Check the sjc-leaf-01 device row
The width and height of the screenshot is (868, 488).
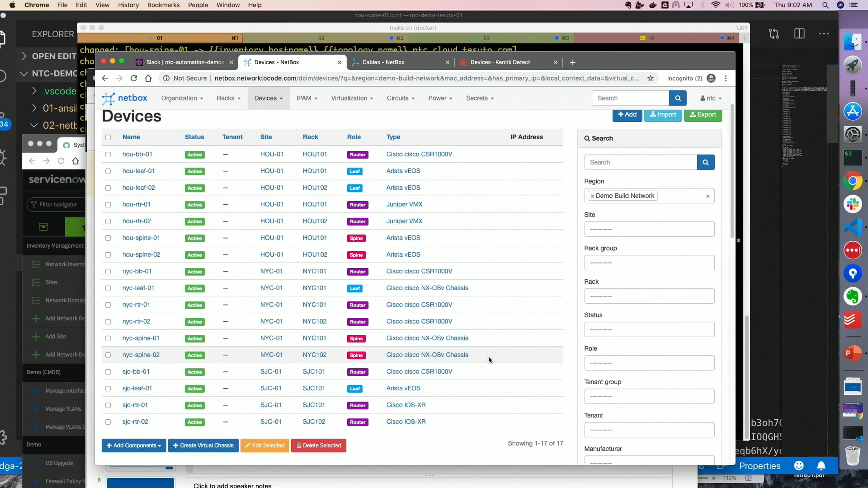click(108, 389)
